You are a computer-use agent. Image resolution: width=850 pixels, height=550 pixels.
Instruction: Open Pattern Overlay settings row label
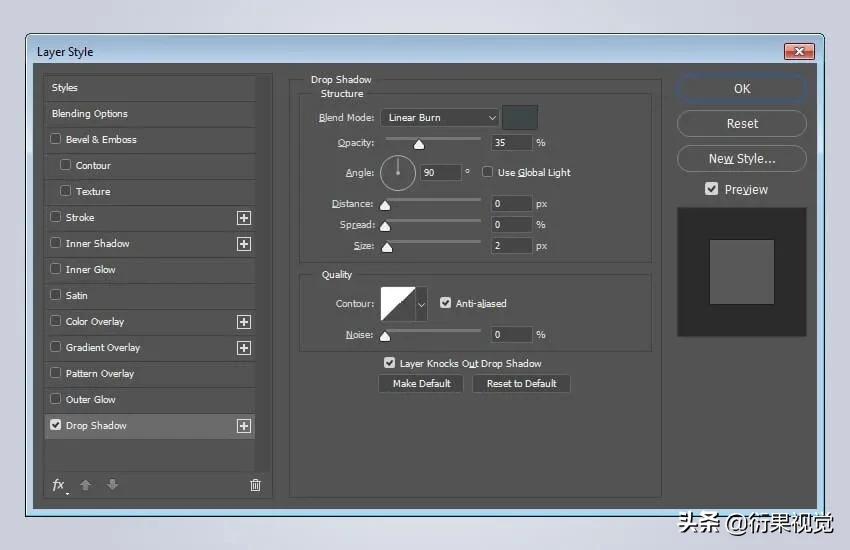[x=100, y=374]
